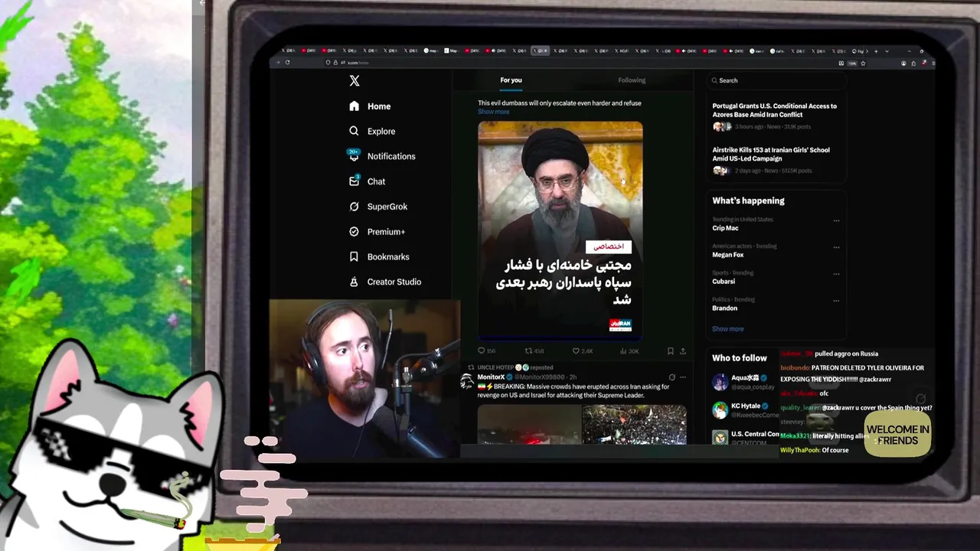Open the Creator Studio icon
Image resolution: width=980 pixels, height=551 pixels.
(x=354, y=282)
